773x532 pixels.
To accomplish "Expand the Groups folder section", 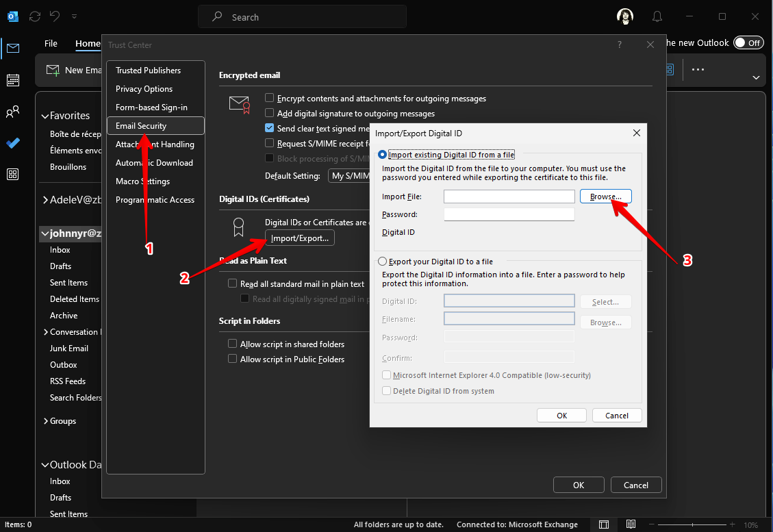I will (x=45, y=421).
